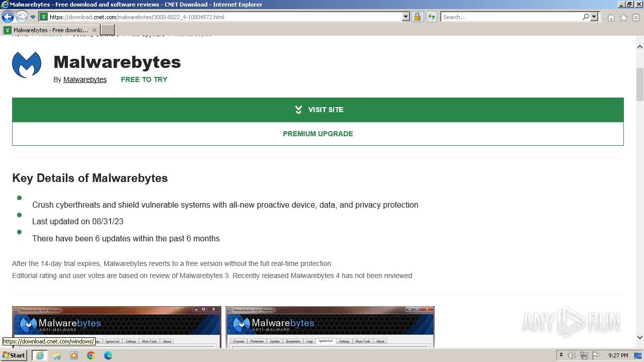Click the 'Last updated on 08/31/23' text
The image size is (644, 362).
78,221
